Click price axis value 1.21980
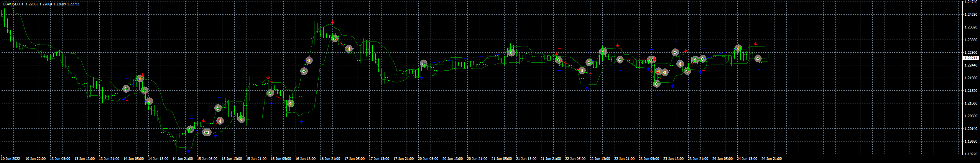Screen dimensions: 980x163 tap(970, 78)
